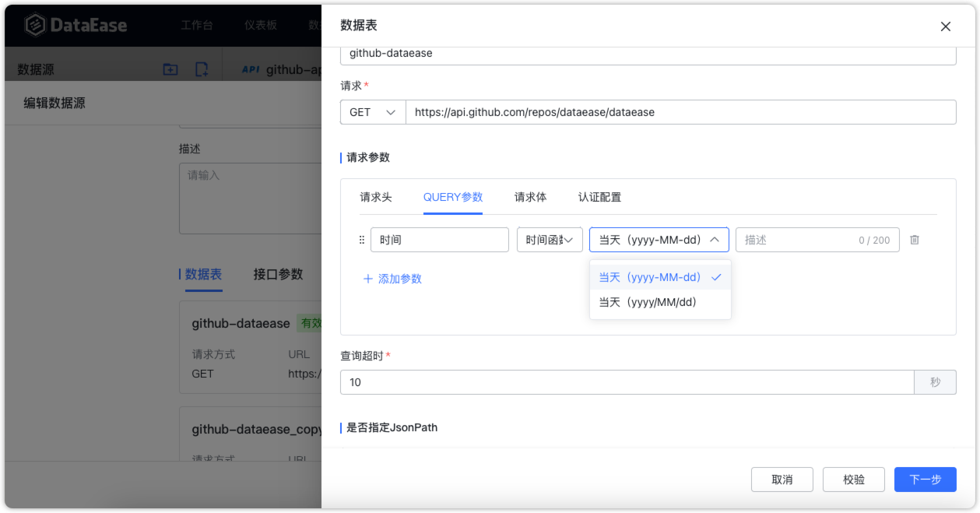The height and width of the screenshot is (513, 980).
Task: Delete the 时间 parameter using the trash icon
Action: point(915,240)
